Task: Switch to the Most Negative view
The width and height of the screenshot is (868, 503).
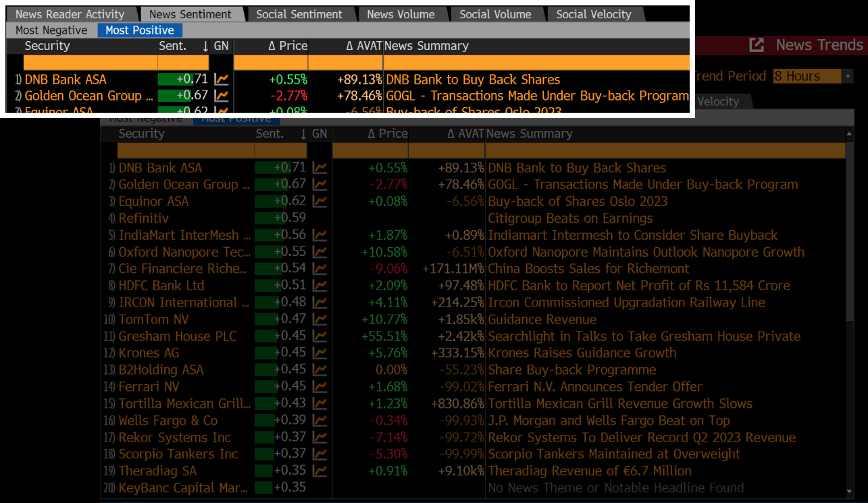Action: (50, 30)
